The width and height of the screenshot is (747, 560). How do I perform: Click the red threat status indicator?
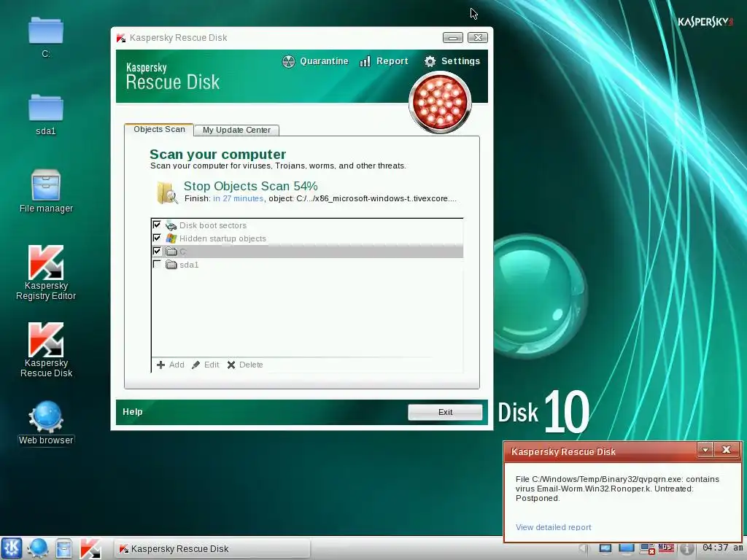[440, 102]
